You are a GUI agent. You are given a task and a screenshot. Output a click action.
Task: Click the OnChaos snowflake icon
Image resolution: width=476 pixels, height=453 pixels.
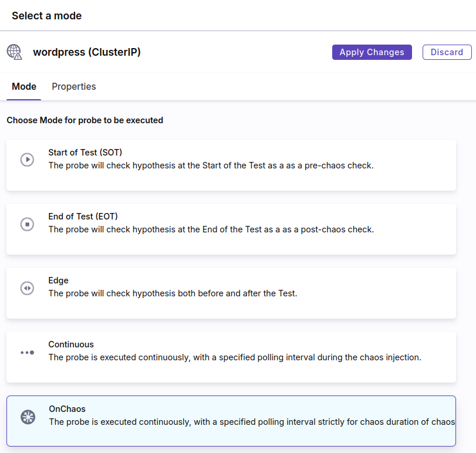[28, 417]
